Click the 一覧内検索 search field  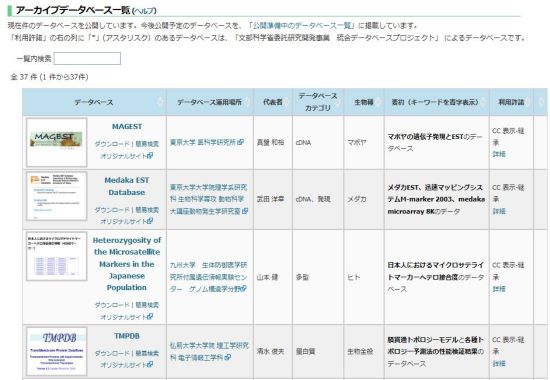pos(87,58)
